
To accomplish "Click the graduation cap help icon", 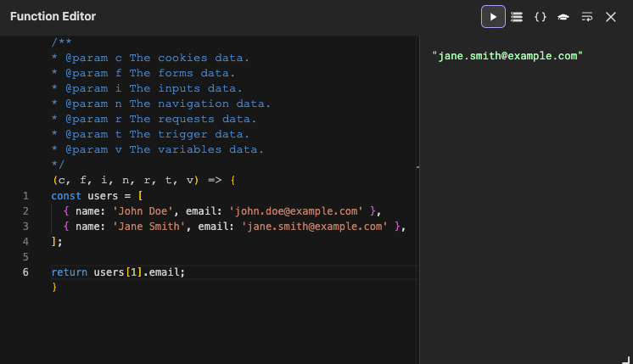I will pos(563,17).
